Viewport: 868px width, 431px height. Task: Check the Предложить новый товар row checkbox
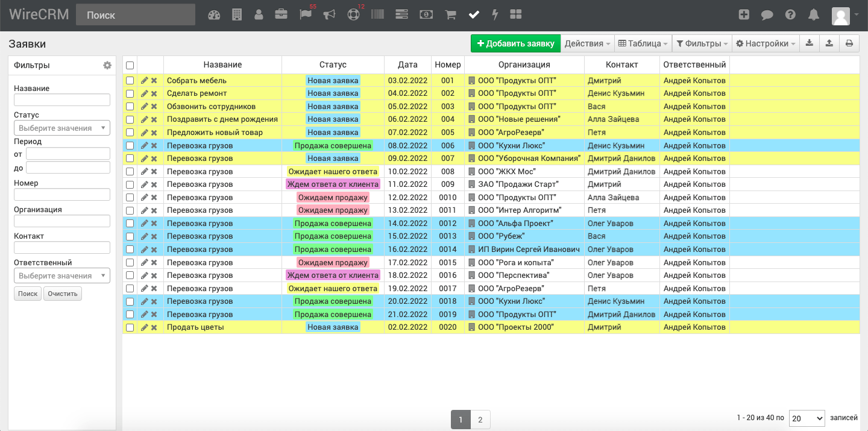(130, 133)
